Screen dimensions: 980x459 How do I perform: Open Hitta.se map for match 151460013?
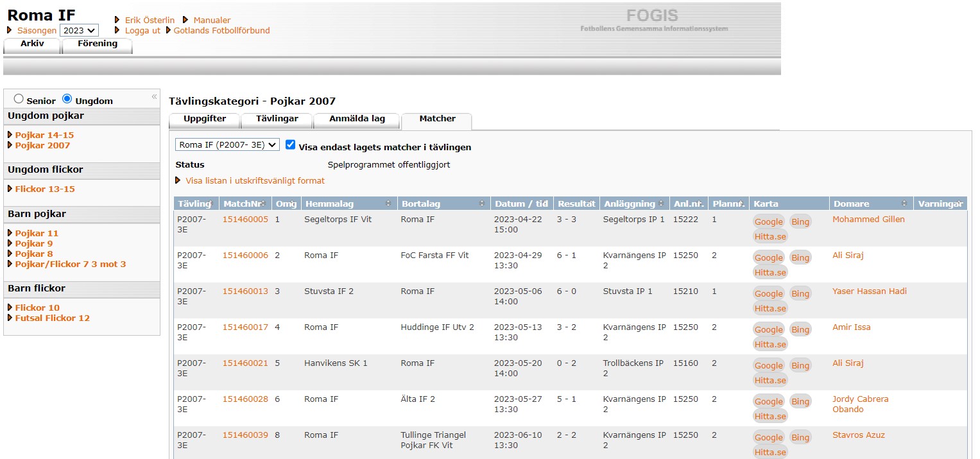769,308
